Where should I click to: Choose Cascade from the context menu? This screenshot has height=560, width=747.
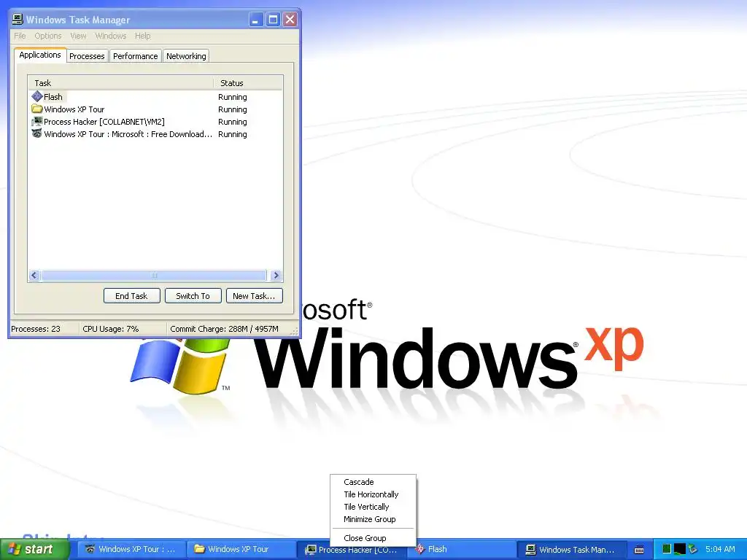pyautogui.click(x=373, y=482)
